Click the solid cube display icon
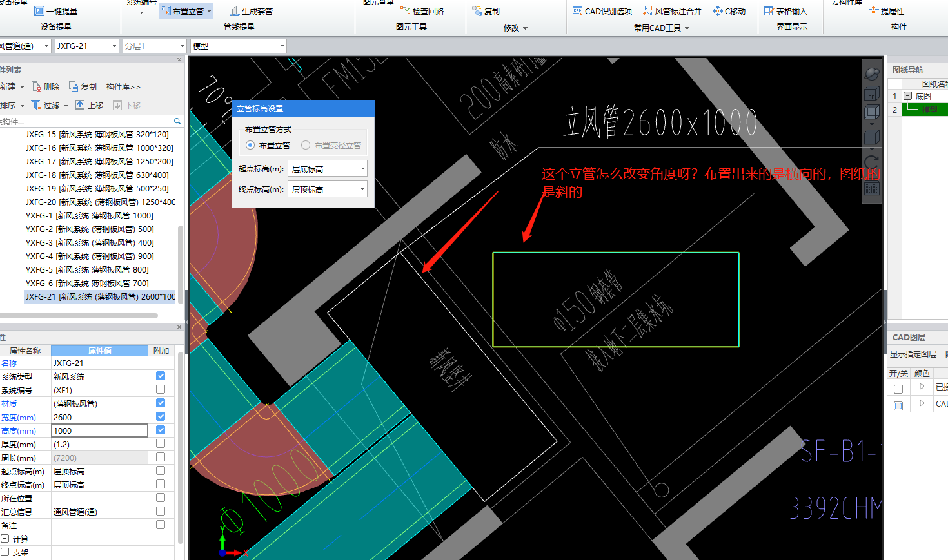This screenshot has height=560, width=948. (x=871, y=137)
